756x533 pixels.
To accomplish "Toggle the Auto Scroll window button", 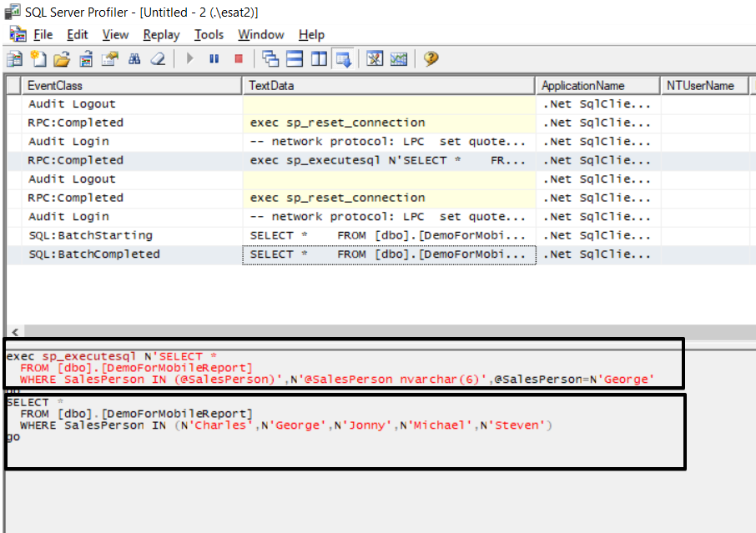I will 343,58.
